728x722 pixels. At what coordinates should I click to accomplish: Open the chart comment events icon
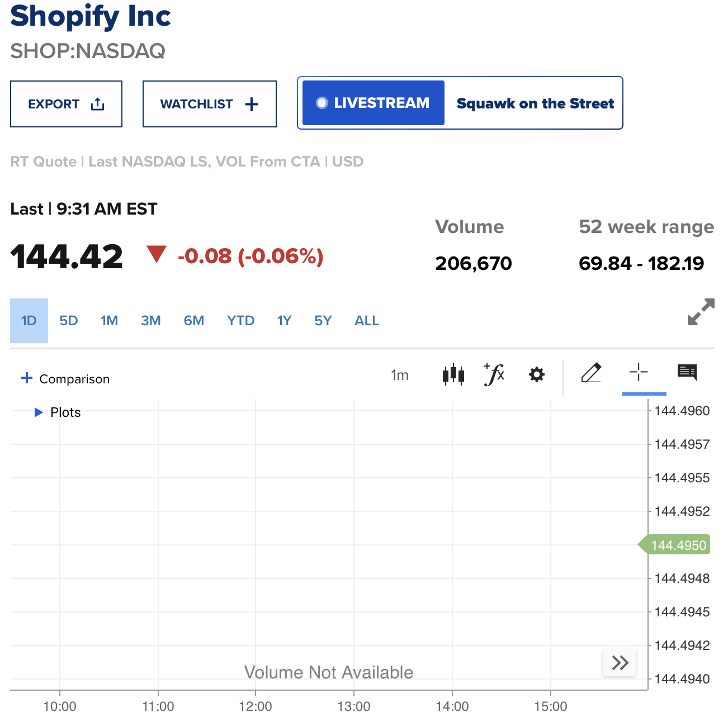click(x=687, y=372)
